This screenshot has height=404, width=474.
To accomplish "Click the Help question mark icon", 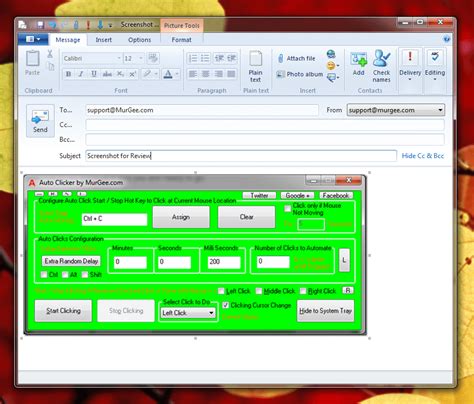I will pos(446,39).
